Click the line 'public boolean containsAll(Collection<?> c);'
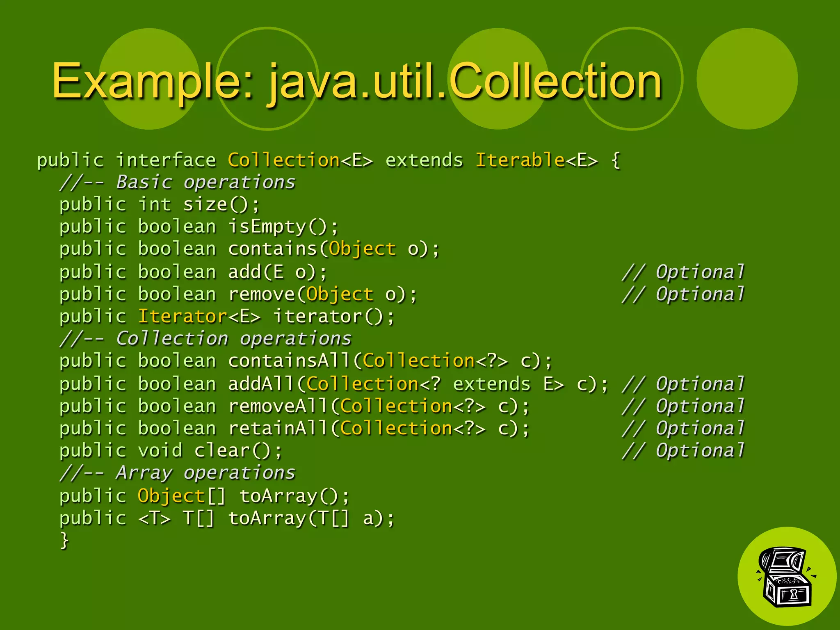This screenshot has width=840, height=630. (306, 361)
